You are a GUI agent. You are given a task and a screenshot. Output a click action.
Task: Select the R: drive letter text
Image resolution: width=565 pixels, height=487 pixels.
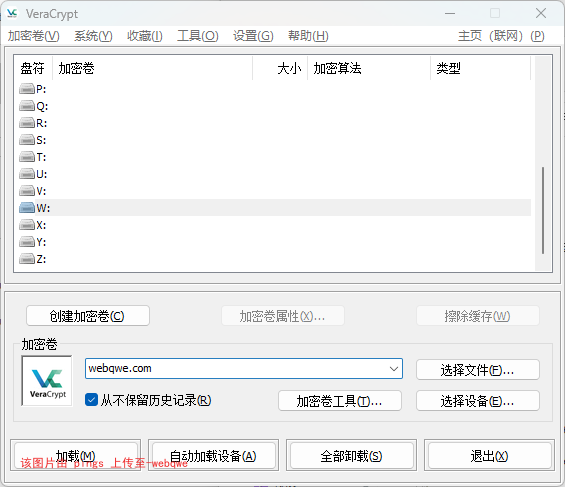tap(41, 123)
